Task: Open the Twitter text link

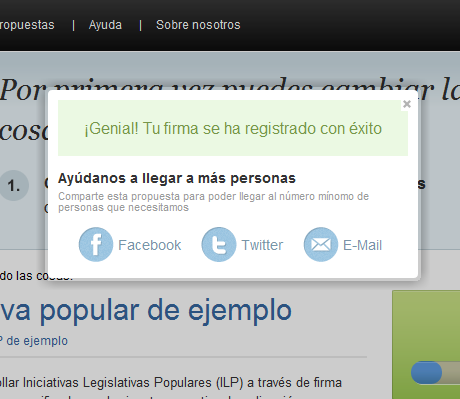Action: click(262, 245)
